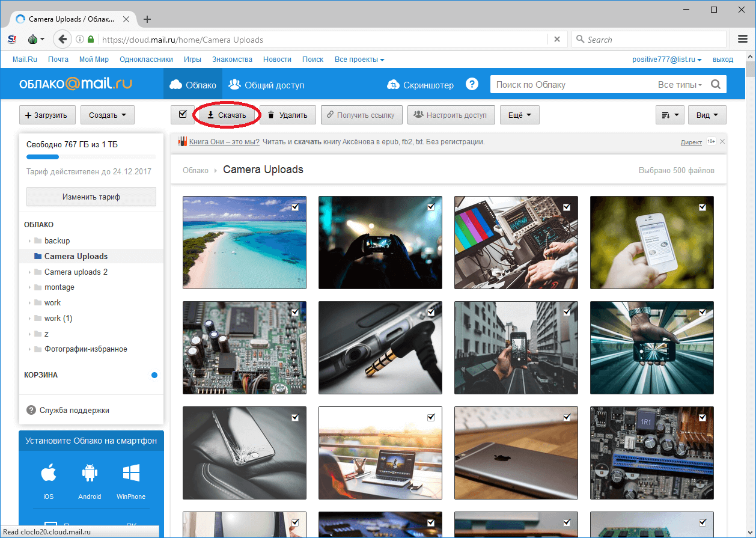756x538 pixels.
Task: Open the Создать dropdown
Action: point(108,115)
